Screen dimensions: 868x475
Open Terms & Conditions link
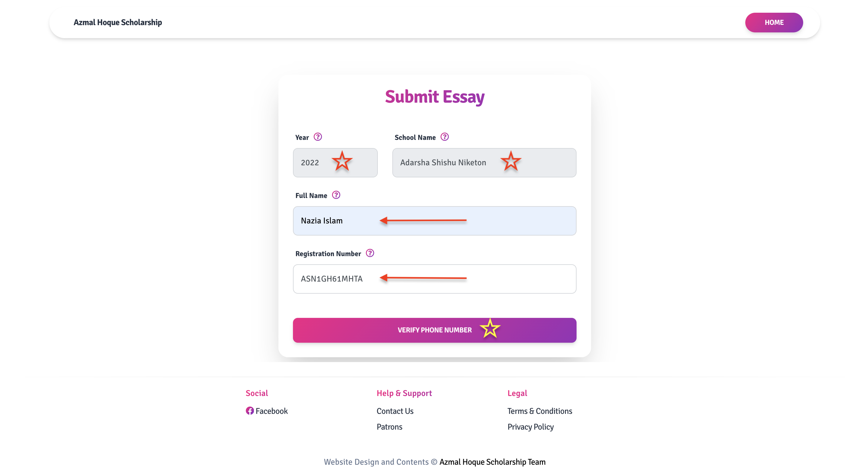tap(540, 411)
